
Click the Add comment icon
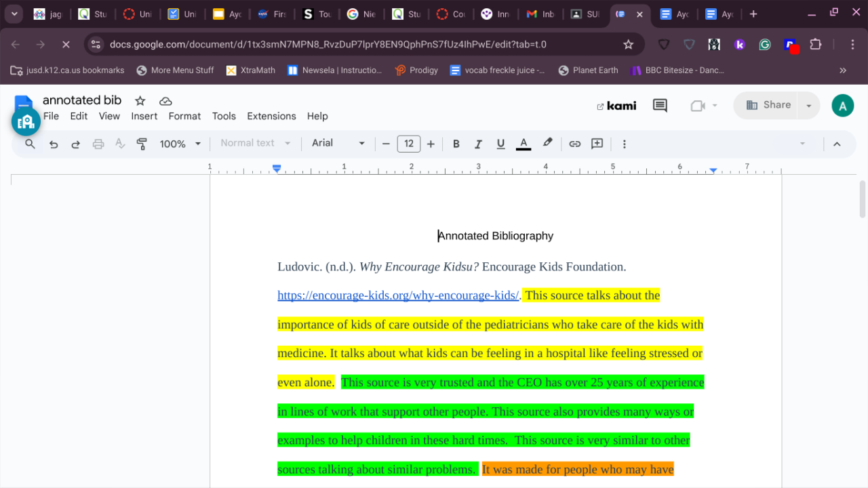point(597,144)
